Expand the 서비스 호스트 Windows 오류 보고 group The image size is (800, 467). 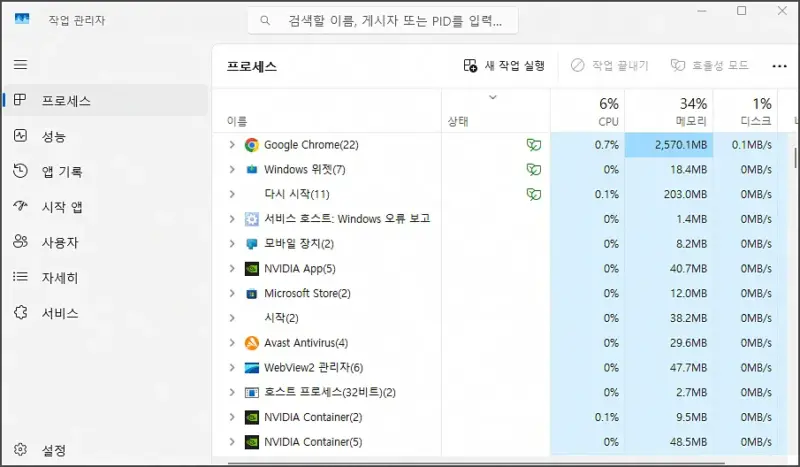[232, 219]
